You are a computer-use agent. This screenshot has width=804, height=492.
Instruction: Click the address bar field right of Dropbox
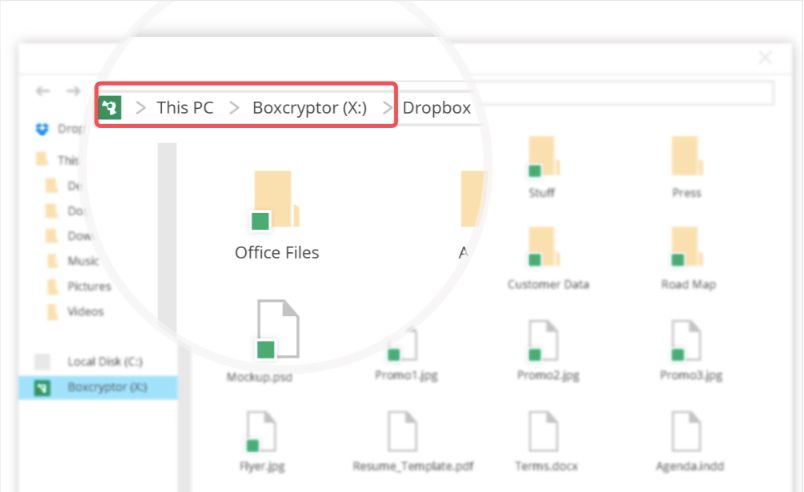click(626, 94)
